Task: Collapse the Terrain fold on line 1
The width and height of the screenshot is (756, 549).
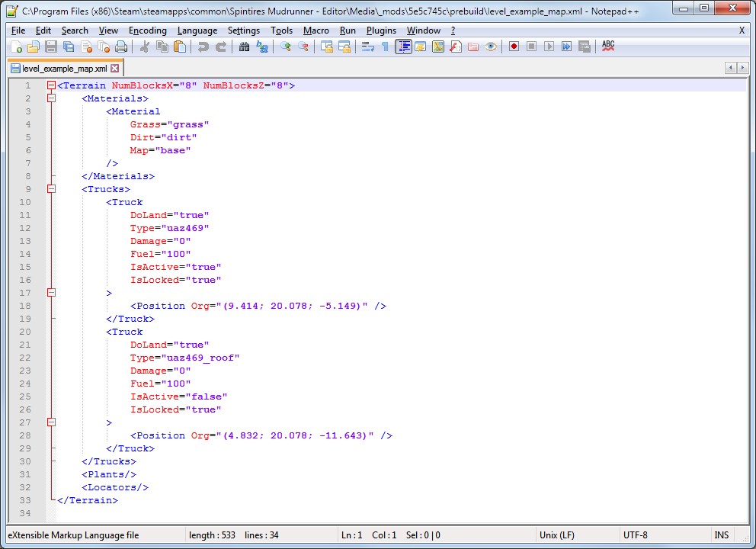Action: coord(51,85)
